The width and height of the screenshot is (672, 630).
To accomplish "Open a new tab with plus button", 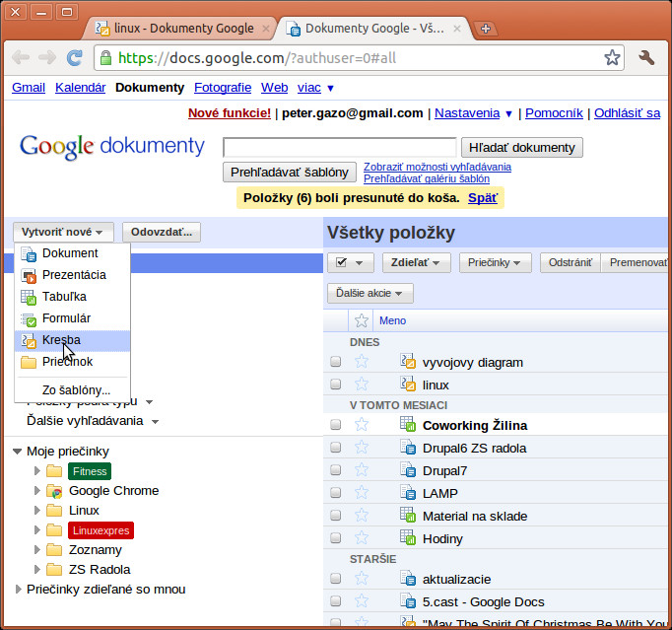I will pyautogui.click(x=486, y=29).
